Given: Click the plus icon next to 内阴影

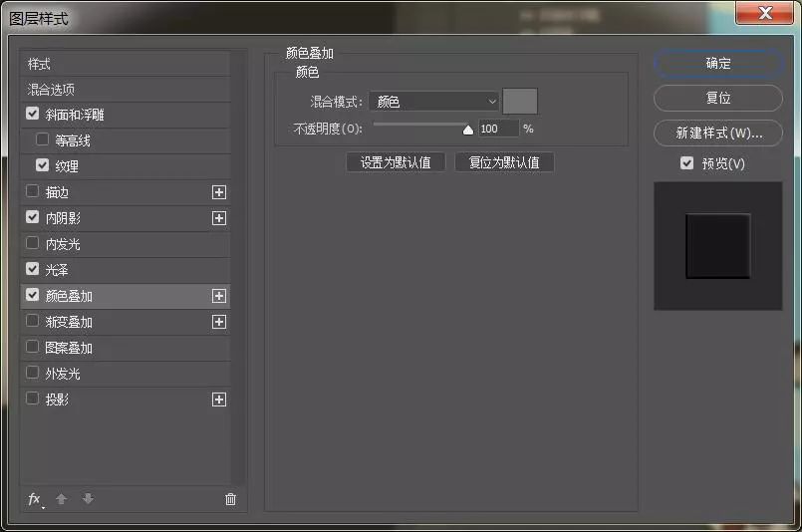Looking at the screenshot, I should pos(219,218).
